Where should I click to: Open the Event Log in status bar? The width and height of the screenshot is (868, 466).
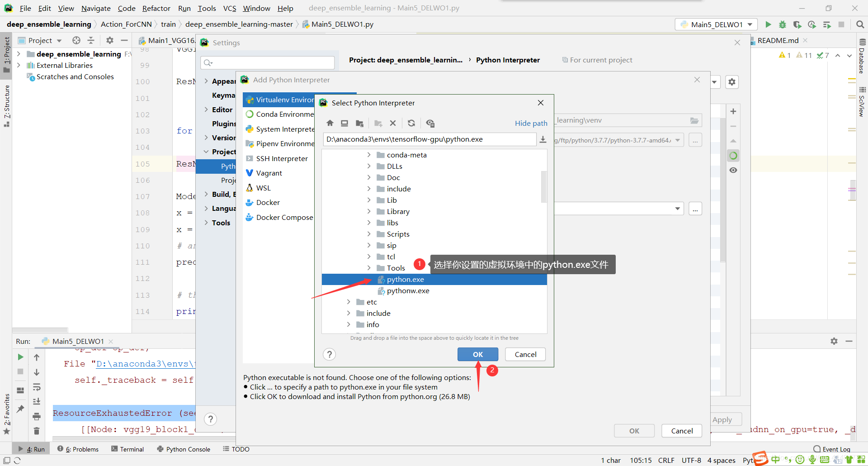pyautogui.click(x=832, y=449)
